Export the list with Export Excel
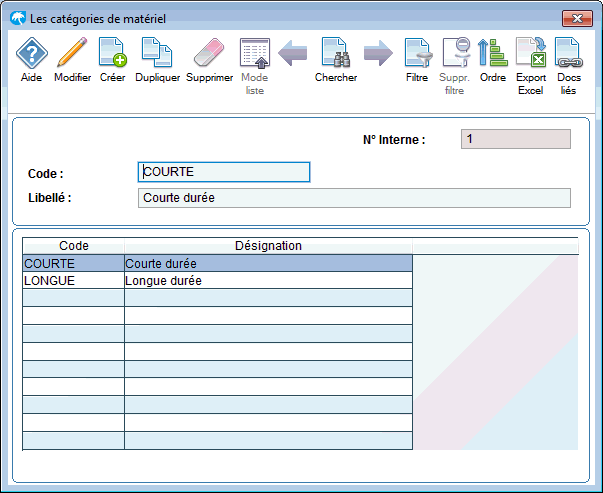 531,53
